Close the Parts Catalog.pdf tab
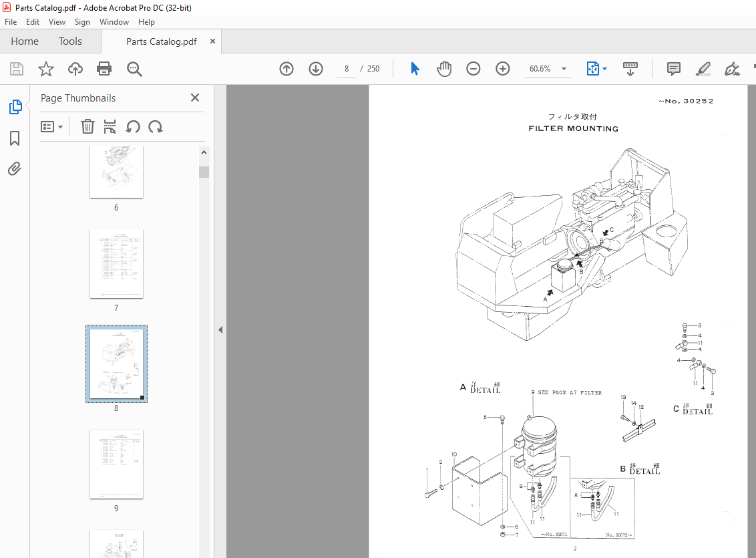This screenshot has height=558, width=756. click(212, 41)
